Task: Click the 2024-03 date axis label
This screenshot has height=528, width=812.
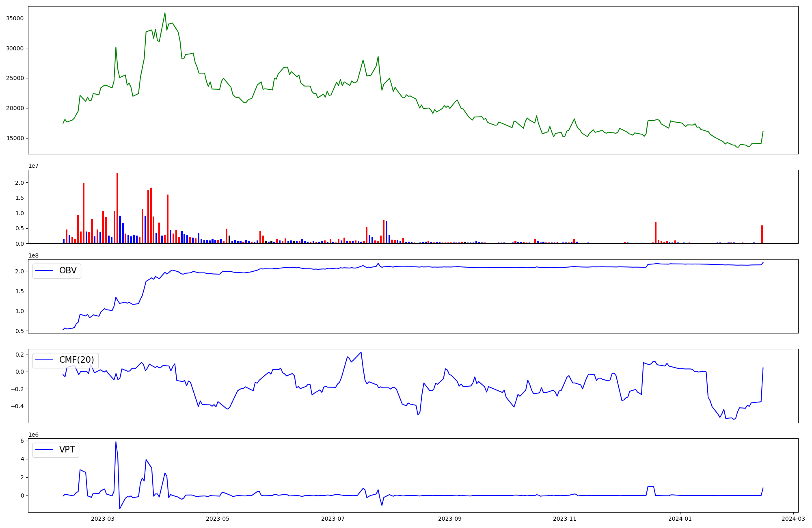Action: 793,519
